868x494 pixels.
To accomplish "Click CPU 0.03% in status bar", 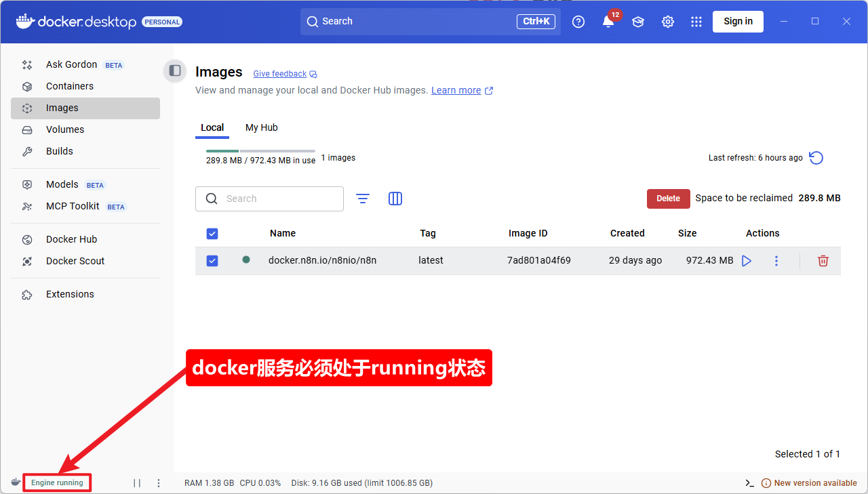I will [x=260, y=483].
